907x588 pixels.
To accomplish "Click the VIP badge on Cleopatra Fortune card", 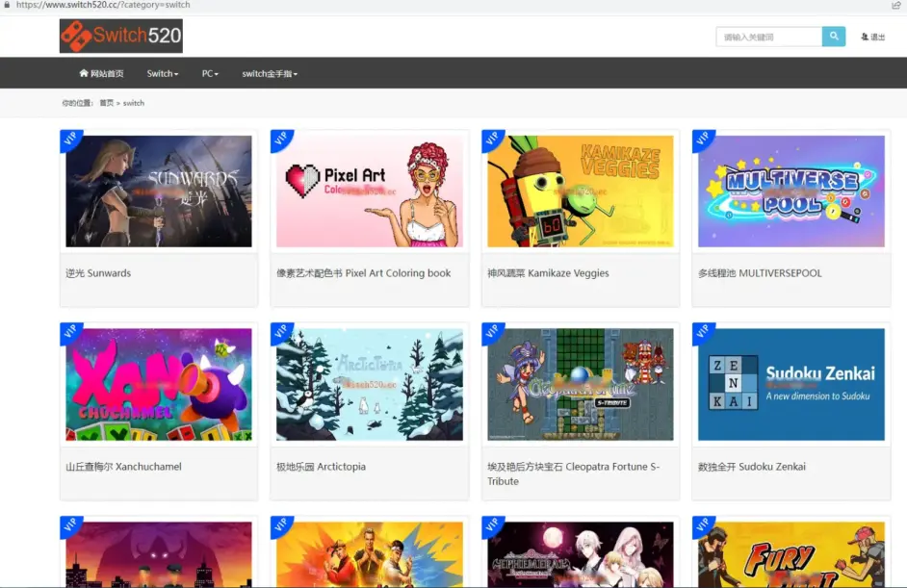I will tap(491, 332).
